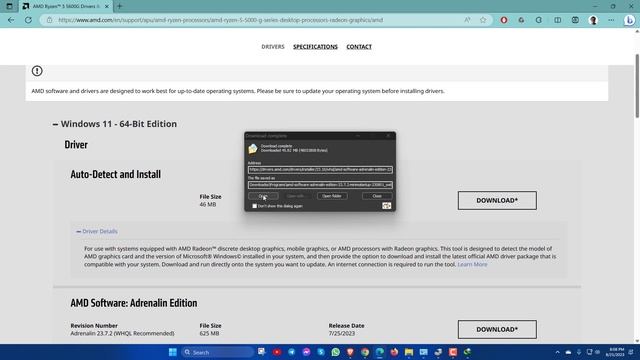Tick Don't show this dialog again
This screenshot has width=640, height=360.
tap(254, 206)
